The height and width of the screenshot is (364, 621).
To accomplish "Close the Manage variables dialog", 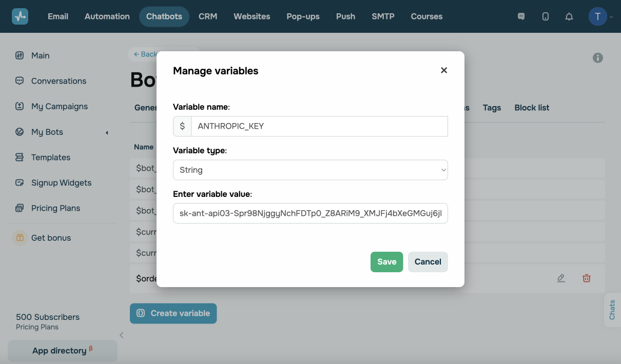I will pos(444,70).
